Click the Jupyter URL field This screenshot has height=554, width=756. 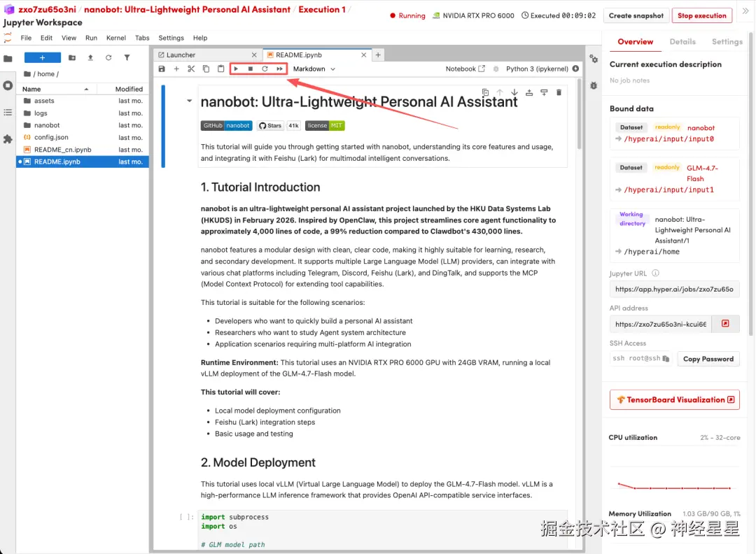pyautogui.click(x=674, y=289)
